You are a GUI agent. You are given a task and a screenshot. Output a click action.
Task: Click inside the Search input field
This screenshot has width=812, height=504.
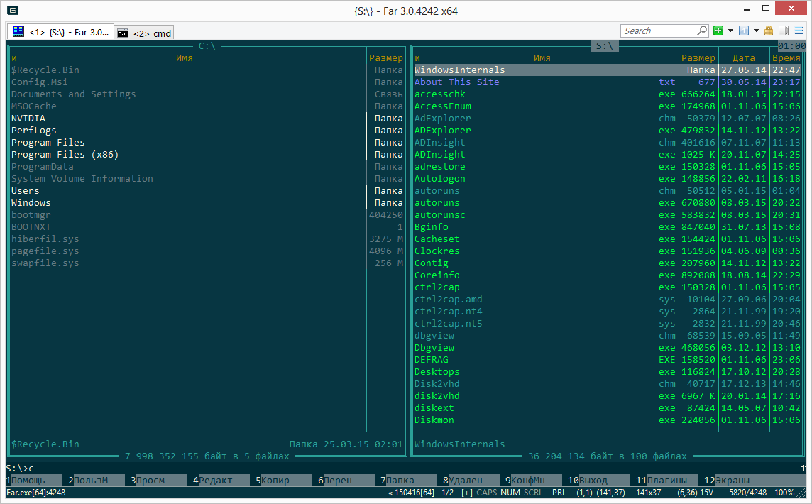click(659, 31)
